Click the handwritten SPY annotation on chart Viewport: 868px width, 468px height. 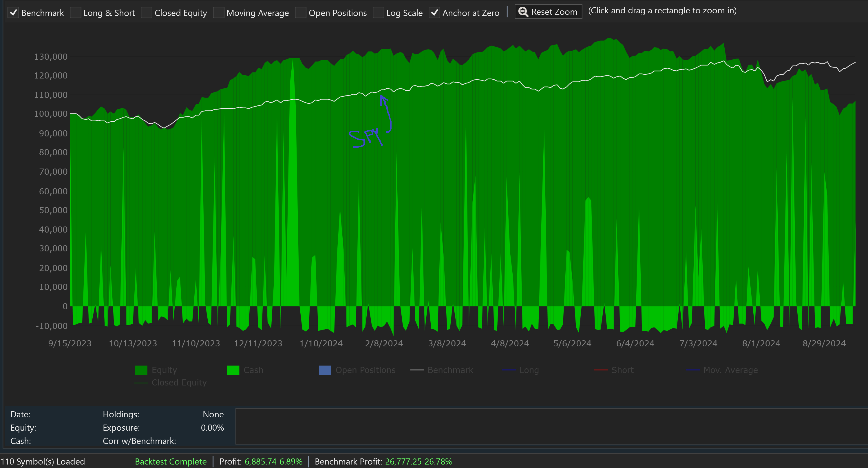[365, 138]
